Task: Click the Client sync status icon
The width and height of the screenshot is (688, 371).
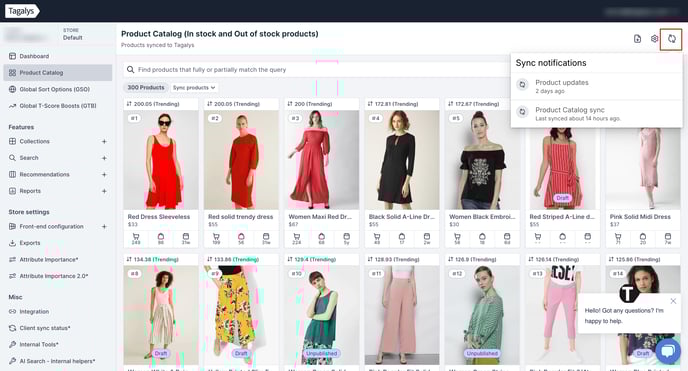Action: pos(12,328)
